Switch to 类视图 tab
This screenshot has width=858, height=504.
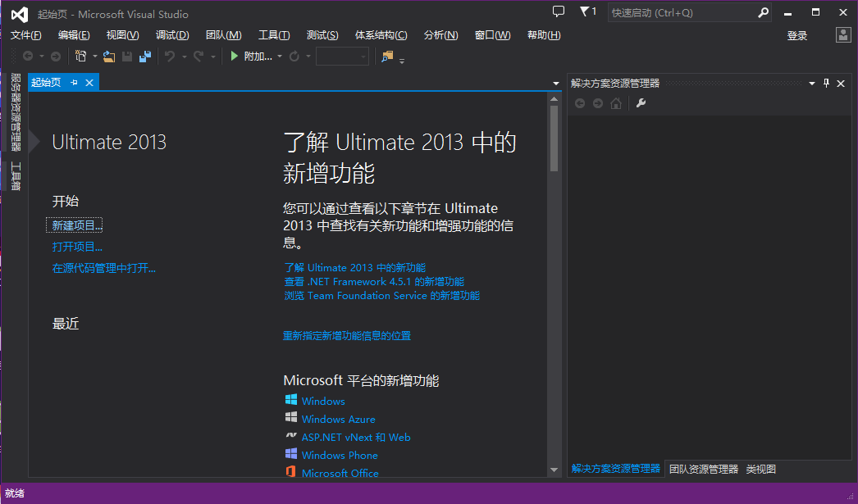[761, 469]
